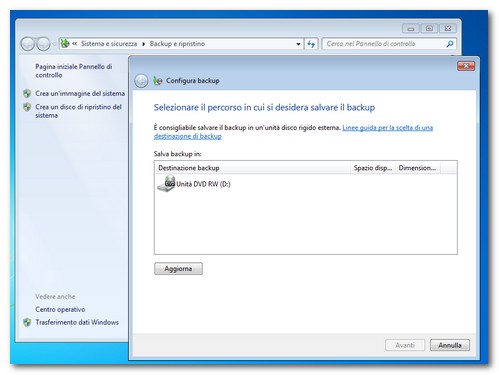Open Pagina iniziale Pannello di controllo link

pyautogui.click(x=74, y=71)
